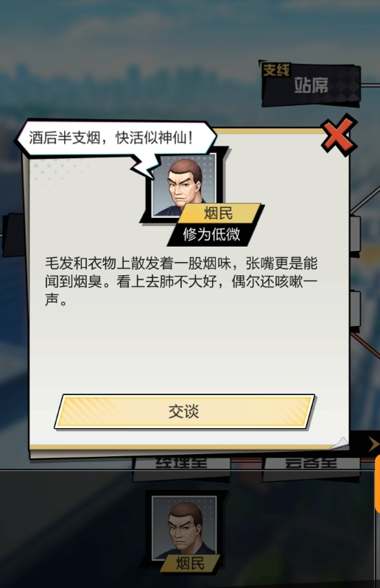Viewport: 380px width, 588px height.
Task: Tap the dark node left of dialog
Action: (13, 235)
